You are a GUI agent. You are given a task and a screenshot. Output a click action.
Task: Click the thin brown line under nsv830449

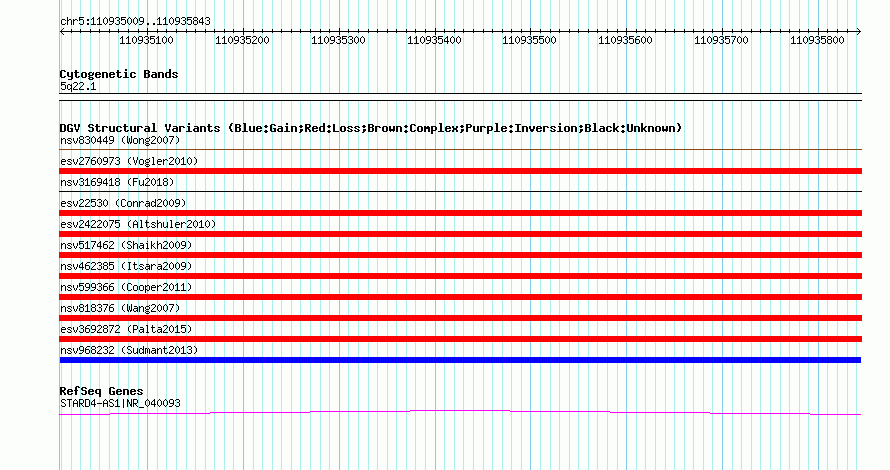[460, 150]
